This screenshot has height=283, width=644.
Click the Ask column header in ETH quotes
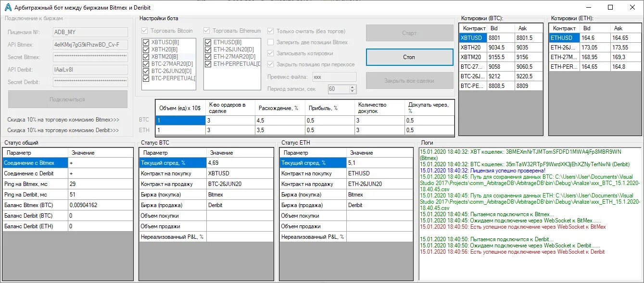point(625,28)
